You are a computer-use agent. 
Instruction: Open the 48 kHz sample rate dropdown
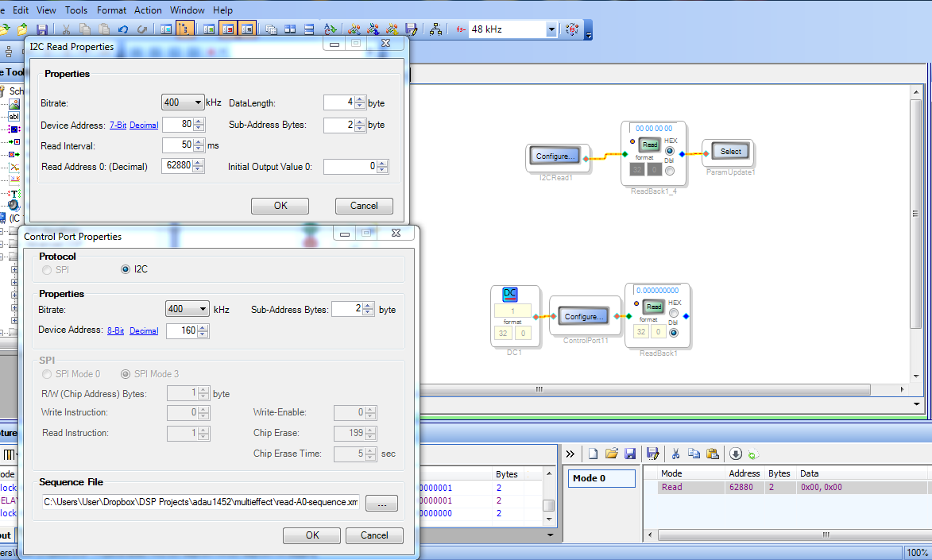coord(551,29)
